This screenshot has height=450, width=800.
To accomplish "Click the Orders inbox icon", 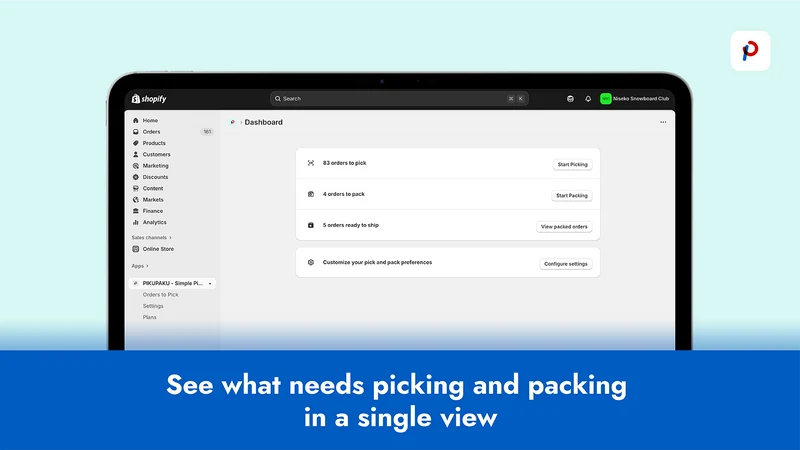I will point(136,132).
